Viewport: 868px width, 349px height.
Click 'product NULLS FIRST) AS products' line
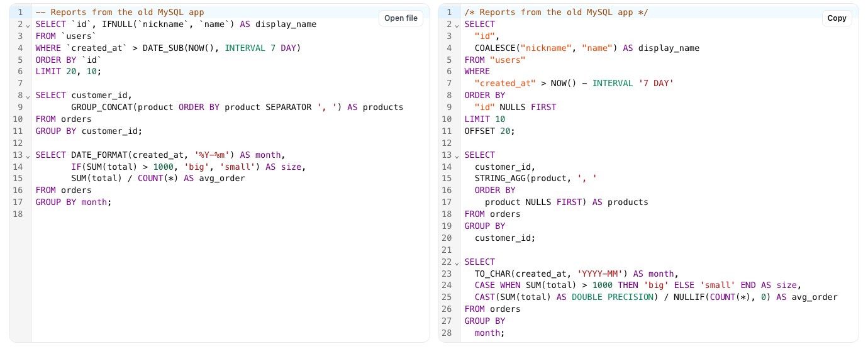point(567,202)
